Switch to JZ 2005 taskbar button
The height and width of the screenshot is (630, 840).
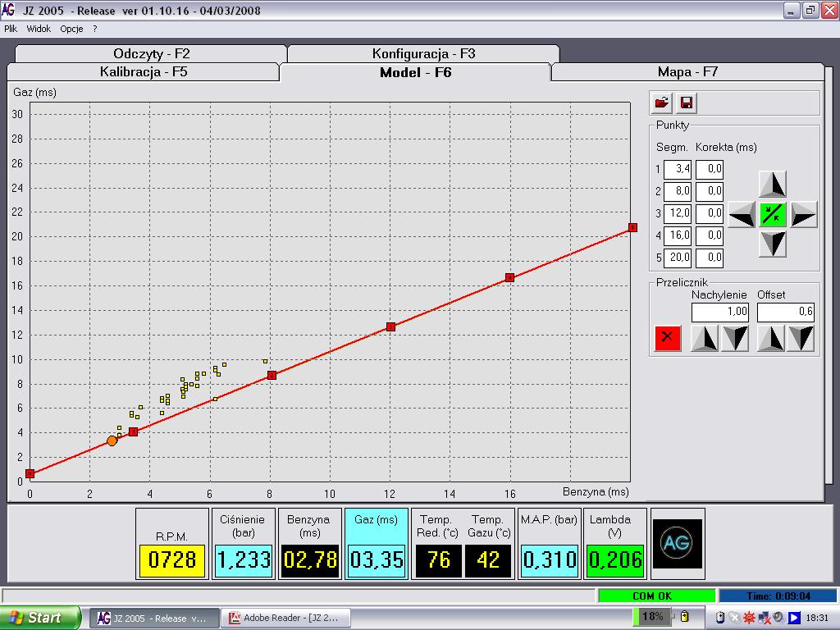[153, 619]
